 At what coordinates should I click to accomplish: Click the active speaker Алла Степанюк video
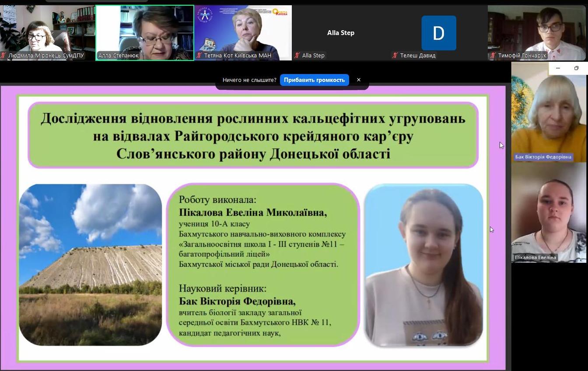[144, 31]
